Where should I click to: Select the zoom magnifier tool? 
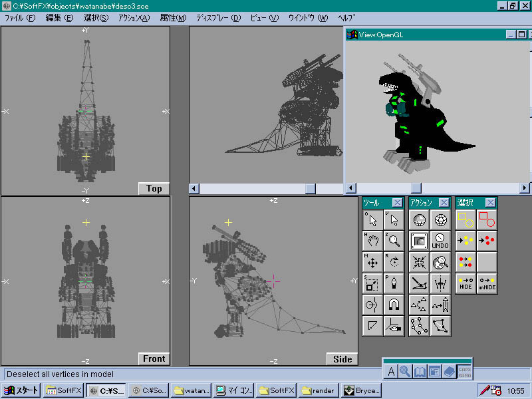coord(394,241)
